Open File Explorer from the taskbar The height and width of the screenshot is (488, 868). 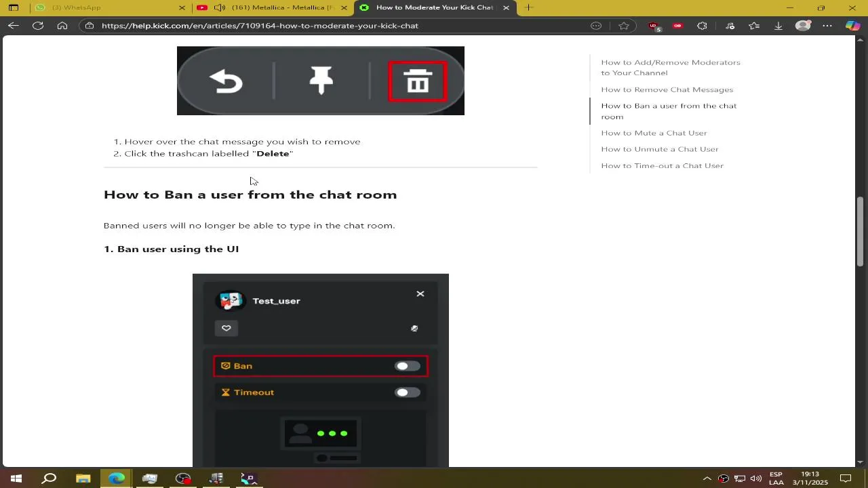(x=83, y=479)
